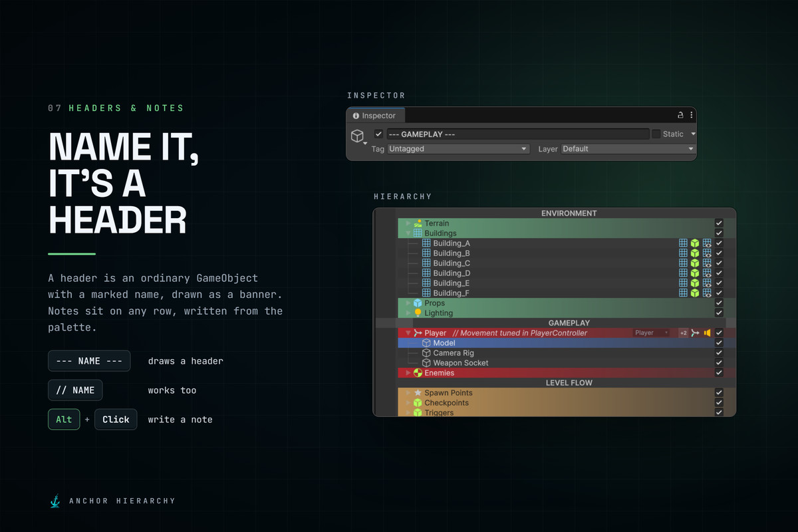Open the Player tag dropdown on Player row
798x532 pixels.
tap(652, 332)
